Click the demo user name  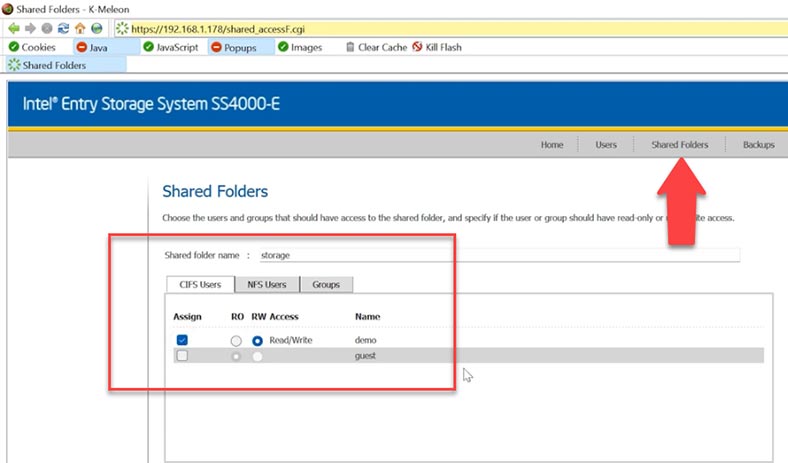coord(365,340)
